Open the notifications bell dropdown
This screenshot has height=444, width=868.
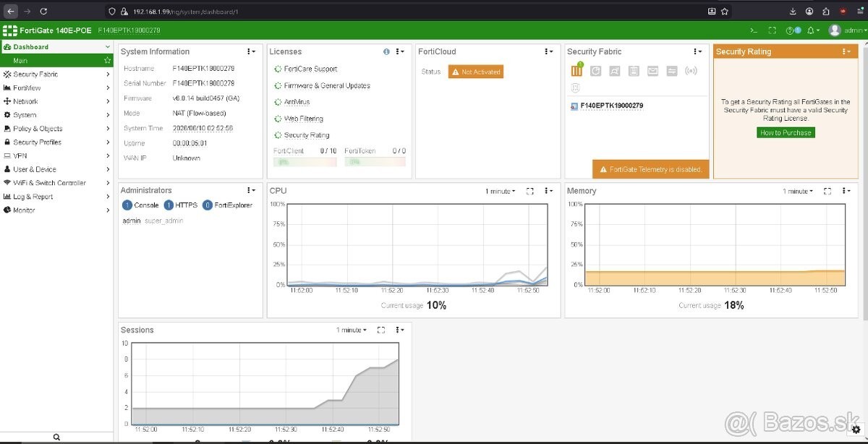coord(814,30)
